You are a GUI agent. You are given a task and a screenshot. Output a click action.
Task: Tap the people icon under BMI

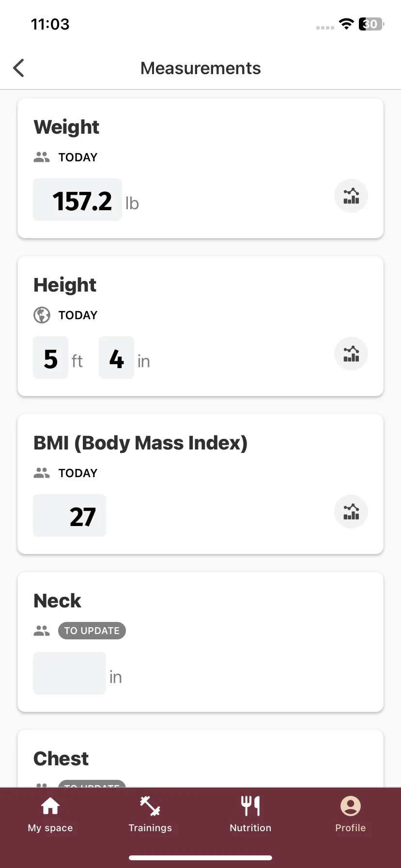(42, 473)
